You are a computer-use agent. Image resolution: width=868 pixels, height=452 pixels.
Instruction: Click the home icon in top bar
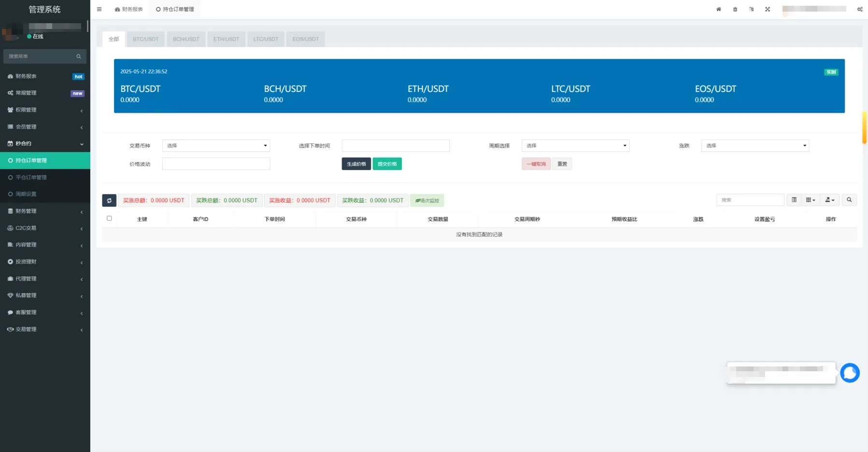(718, 9)
